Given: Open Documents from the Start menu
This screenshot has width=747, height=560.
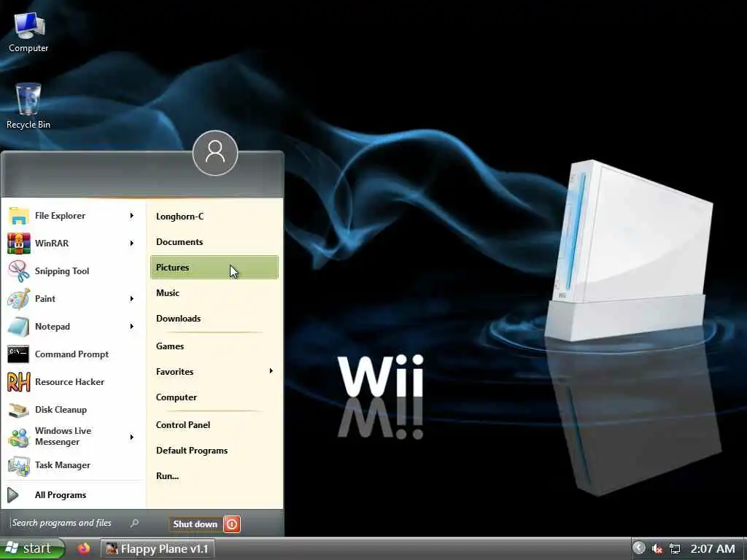Looking at the screenshot, I should point(214,242).
